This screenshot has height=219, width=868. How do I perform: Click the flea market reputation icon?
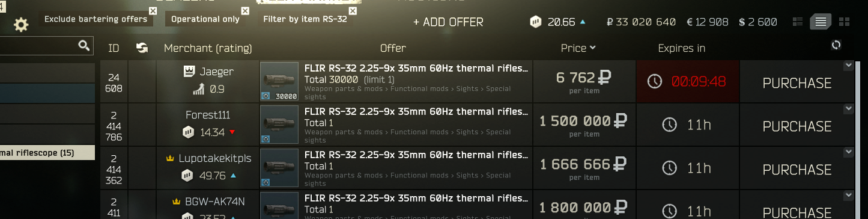click(536, 22)
